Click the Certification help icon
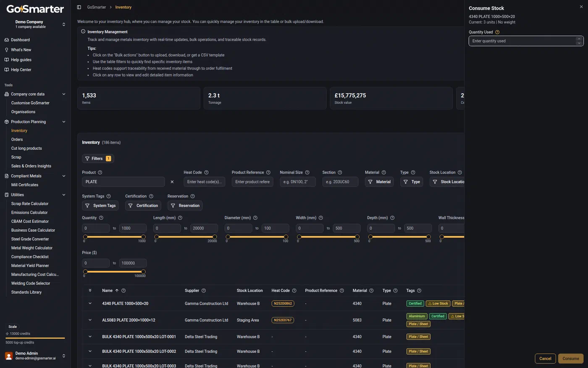Image resolution: width=588 pixels, height=368 pixels. coord(151,196)
